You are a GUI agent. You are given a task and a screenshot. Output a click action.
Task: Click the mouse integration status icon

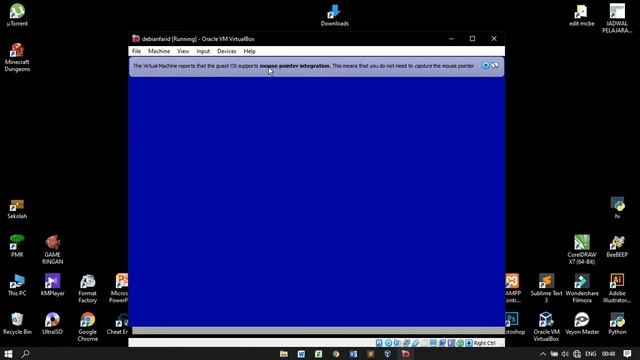[x=460, y=343]
